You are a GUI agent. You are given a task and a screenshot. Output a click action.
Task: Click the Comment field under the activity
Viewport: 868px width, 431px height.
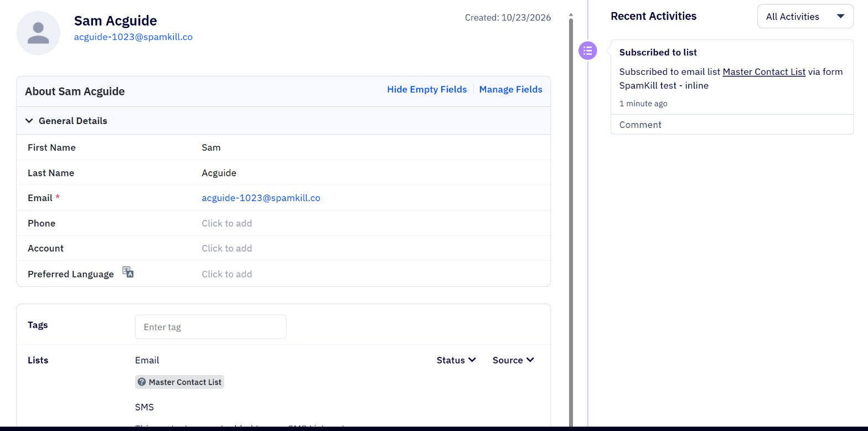(732, 125)
